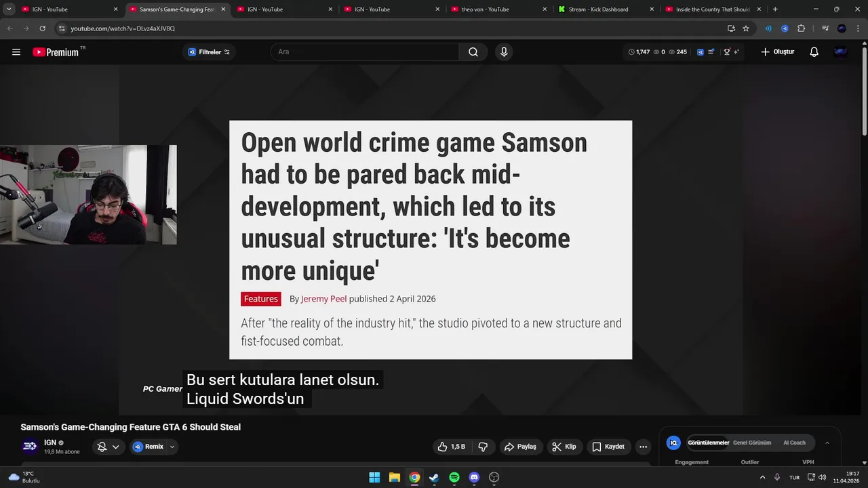This screenshot has height=488, width=868.
Task: Go to YouTube Premium home logo
Action: point(56,52)
